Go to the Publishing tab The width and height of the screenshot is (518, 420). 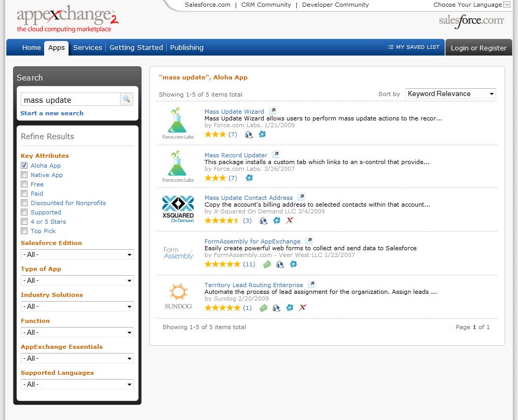(187, 48)
